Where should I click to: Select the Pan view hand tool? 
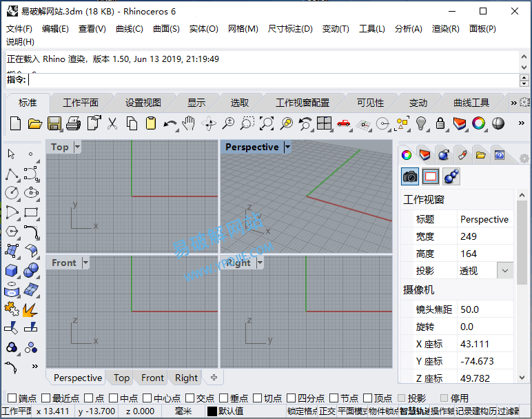189,124
